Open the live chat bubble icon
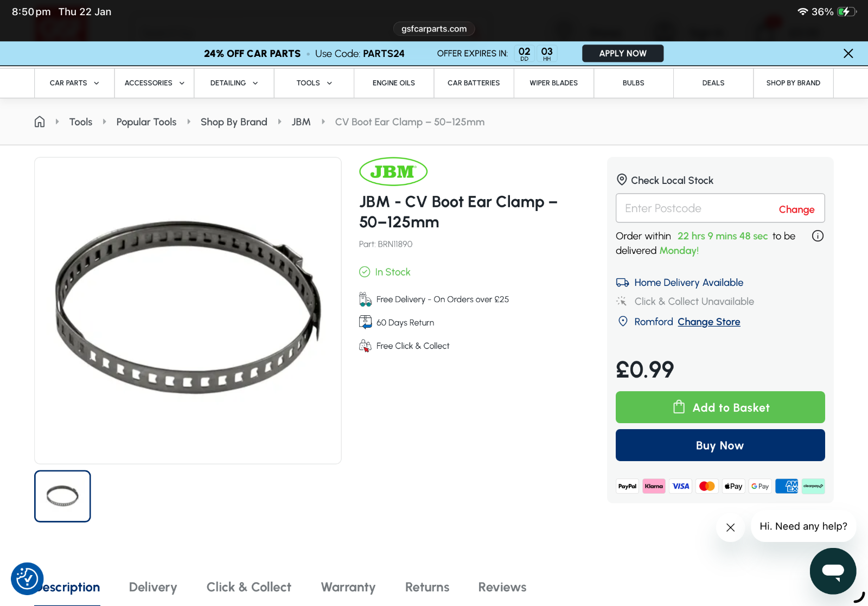 click(833, 571)
